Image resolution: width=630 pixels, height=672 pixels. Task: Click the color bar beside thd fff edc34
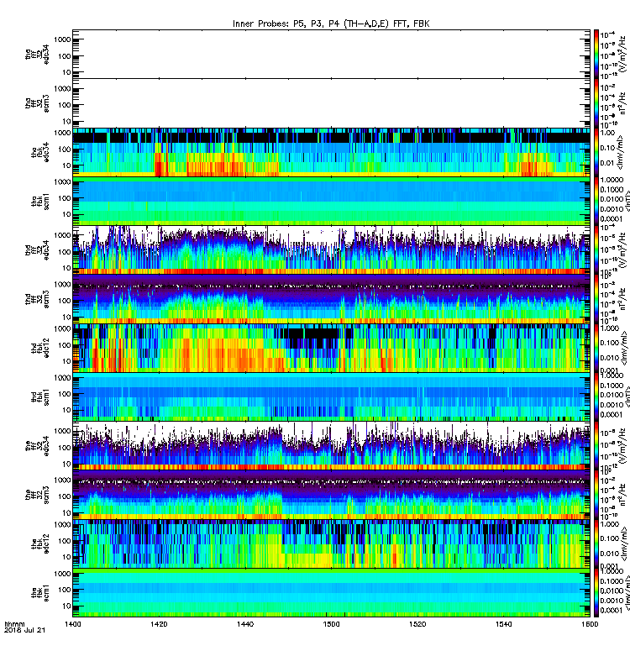596,249
